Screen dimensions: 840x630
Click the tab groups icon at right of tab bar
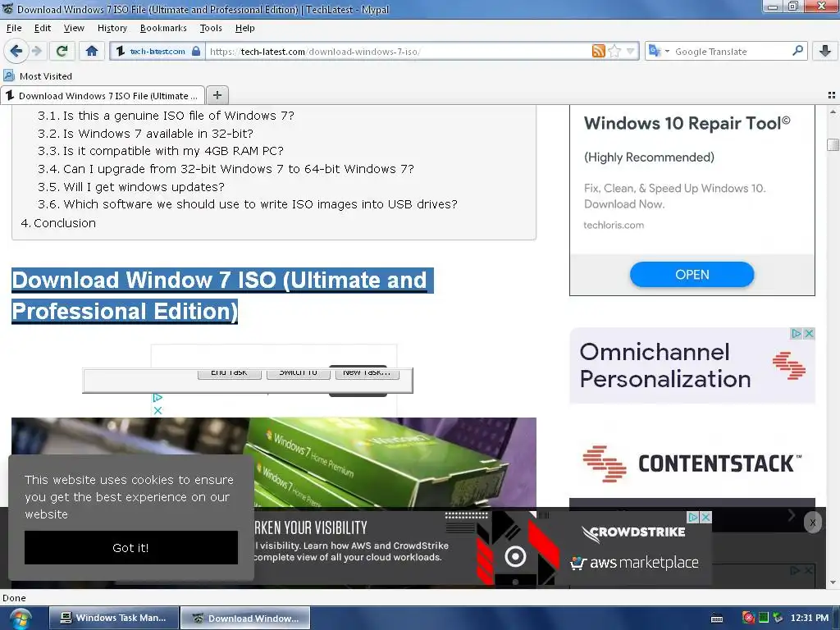click(x=832, y=95)
